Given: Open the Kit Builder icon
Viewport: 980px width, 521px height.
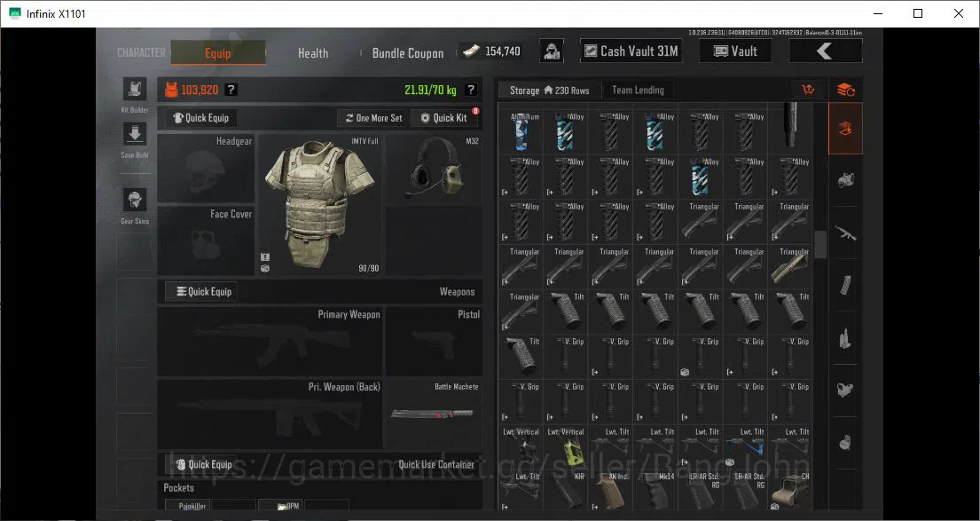Looking at the screenshot, I should point(135,90).
